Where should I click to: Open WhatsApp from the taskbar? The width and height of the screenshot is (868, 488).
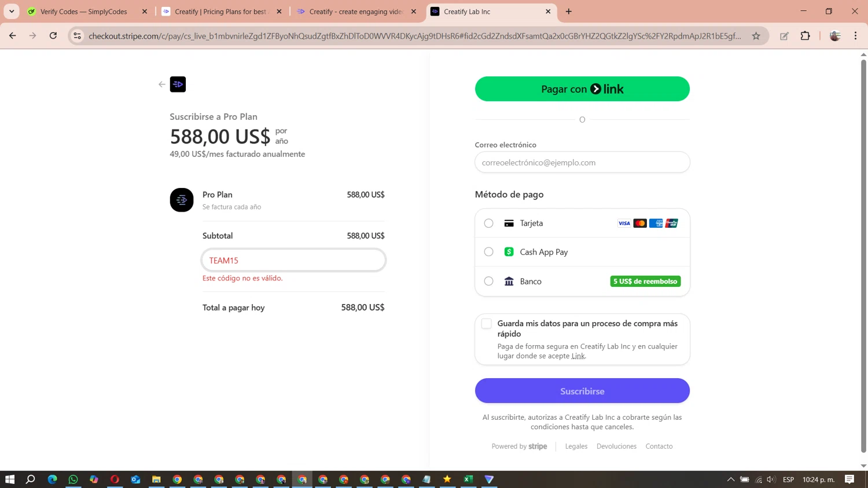73,479
